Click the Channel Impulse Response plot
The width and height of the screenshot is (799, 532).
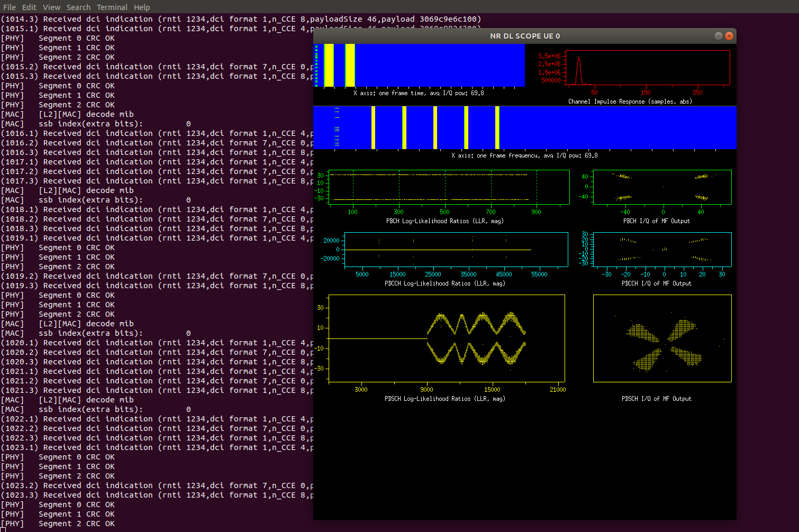tap(648, 68)
